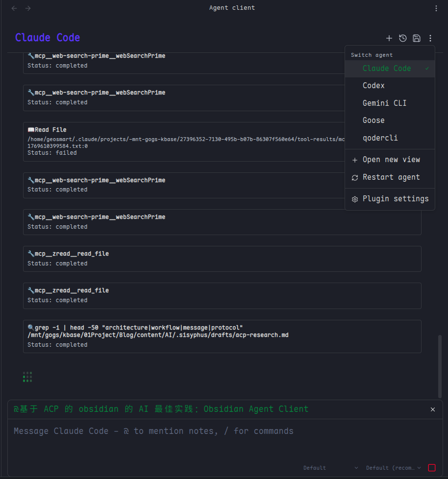Image resolution: width=448 pixels, height=479 pixels.
Task: Click the Restart agent refresh icon
Action: click(x=355, y=177)
